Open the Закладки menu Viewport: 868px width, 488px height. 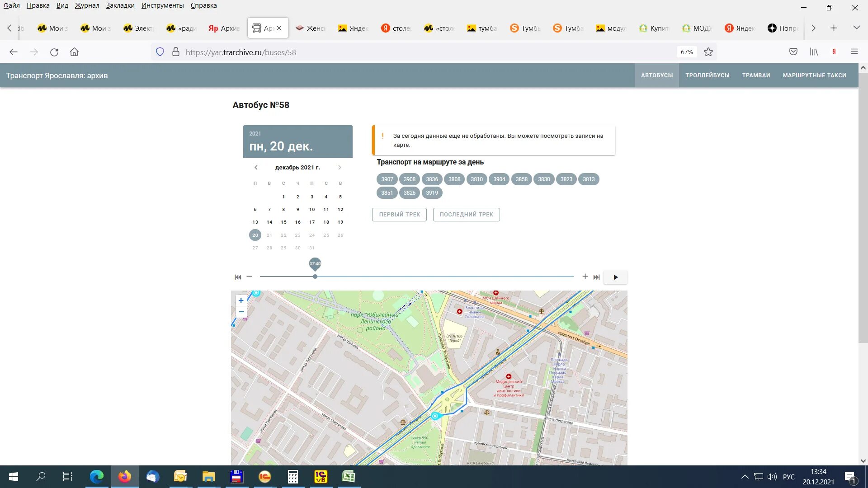(x=120, y=5)
